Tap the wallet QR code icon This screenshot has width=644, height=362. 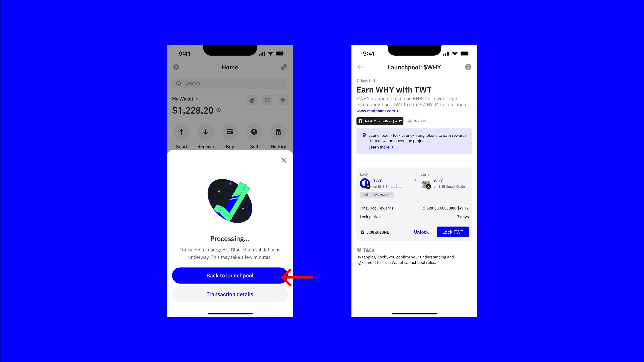(267, 100)
